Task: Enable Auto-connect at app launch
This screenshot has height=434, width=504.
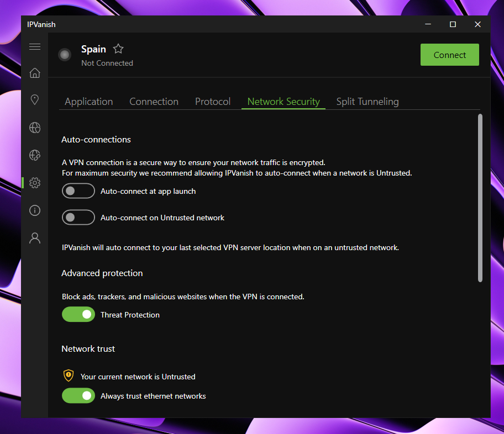Action: [78, 191]
